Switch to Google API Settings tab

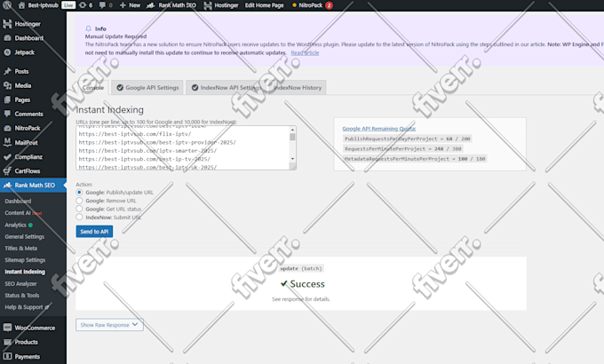tap(147, 87)
